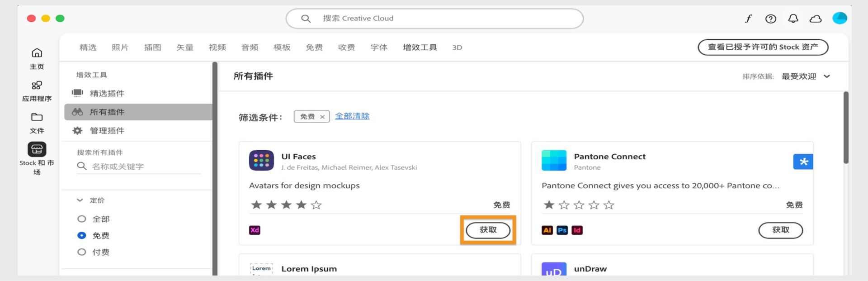Switch to the 免费 top tab
Image resolution: width=868 pixels, height=281 pixels.
(314, 48)
